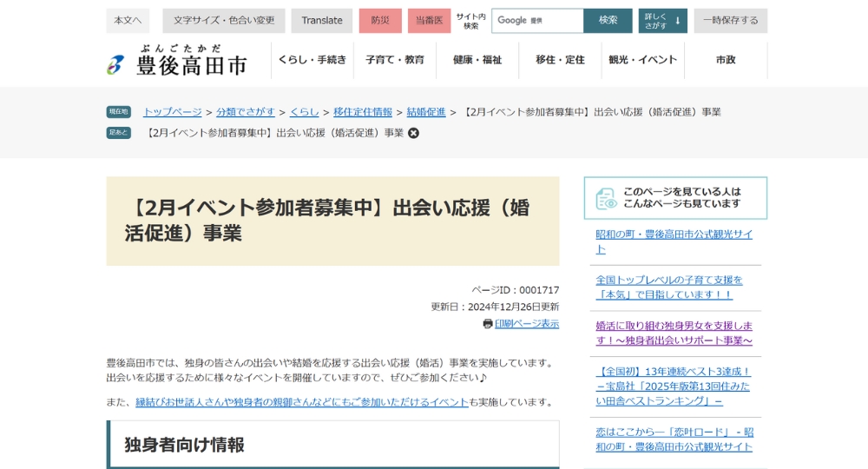Click the 検索 search button
868x469 pixels.
click(608, 21)
